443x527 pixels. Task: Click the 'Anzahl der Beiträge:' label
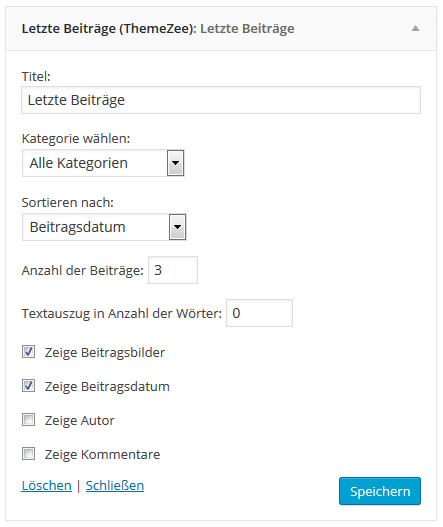click(x=83, y=271)
